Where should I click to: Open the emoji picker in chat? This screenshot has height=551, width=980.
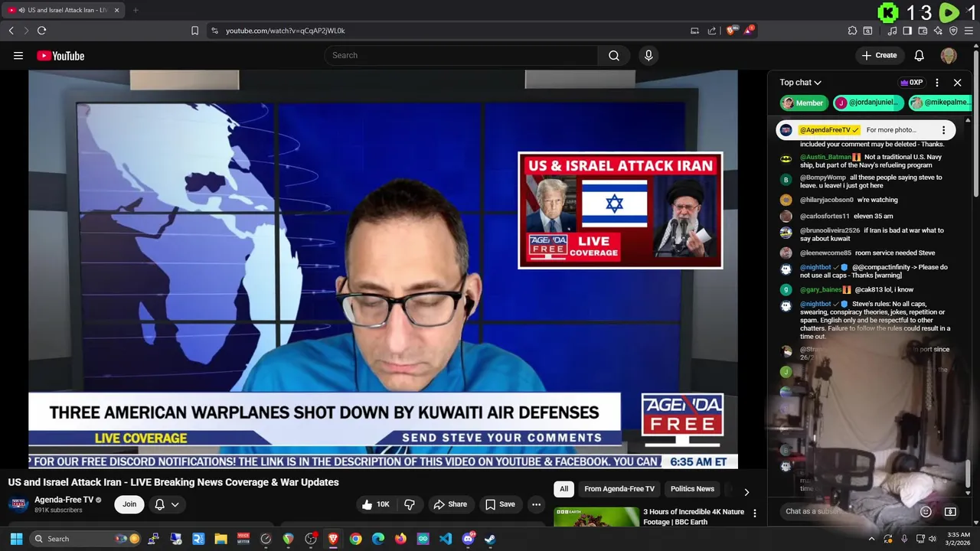[x=926, y=511]
